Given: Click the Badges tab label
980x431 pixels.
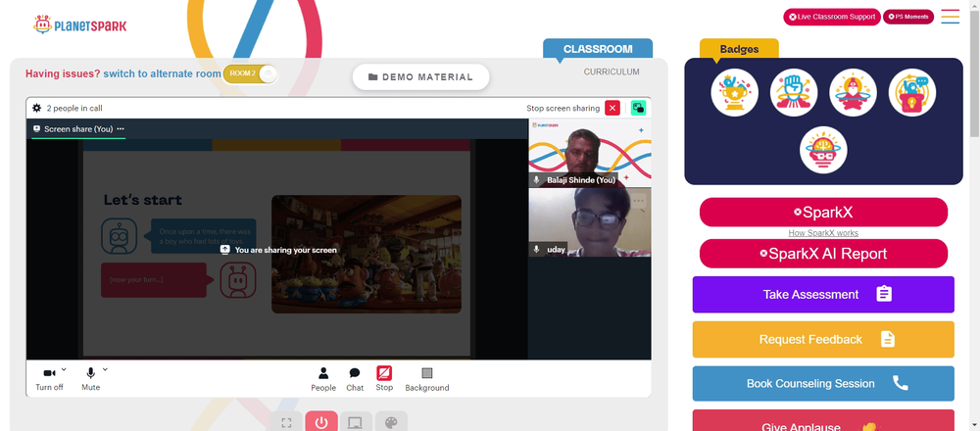Looking at the screenshot, I should [739, 49].
